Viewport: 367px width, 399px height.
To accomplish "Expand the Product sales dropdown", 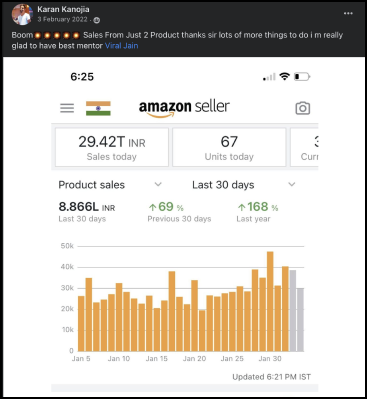I will click(x=110, y=185).
